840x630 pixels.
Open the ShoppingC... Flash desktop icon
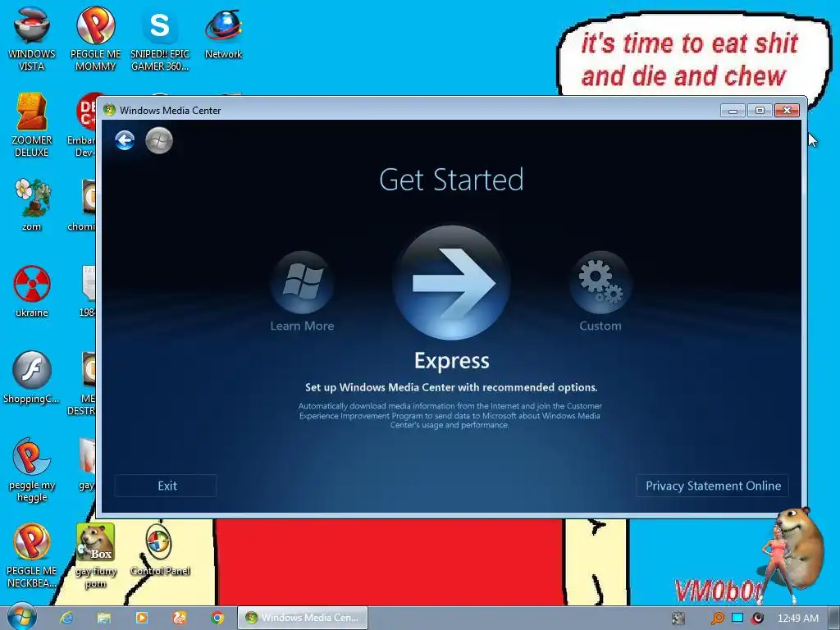[32, 377]
